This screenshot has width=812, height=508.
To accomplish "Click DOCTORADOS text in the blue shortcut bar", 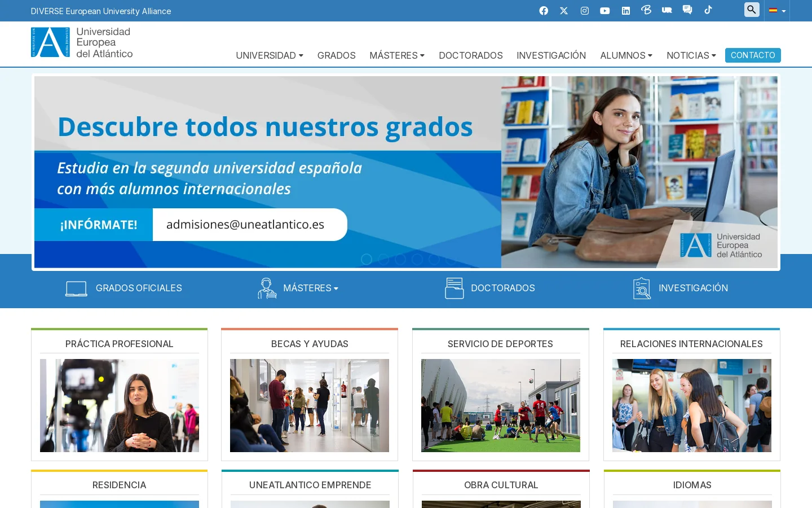I will pyautogui.click(x=503, y=288).
